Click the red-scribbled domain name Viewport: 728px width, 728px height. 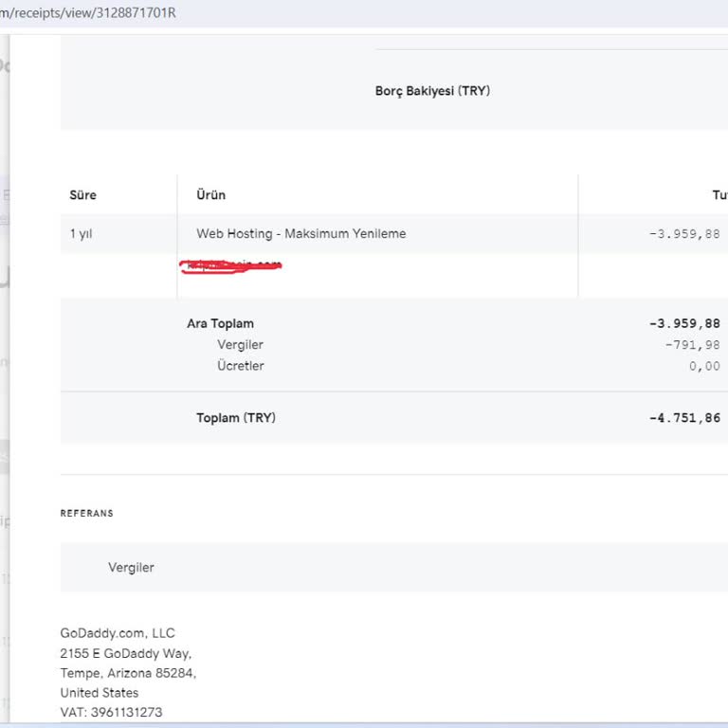click(230, 266)
